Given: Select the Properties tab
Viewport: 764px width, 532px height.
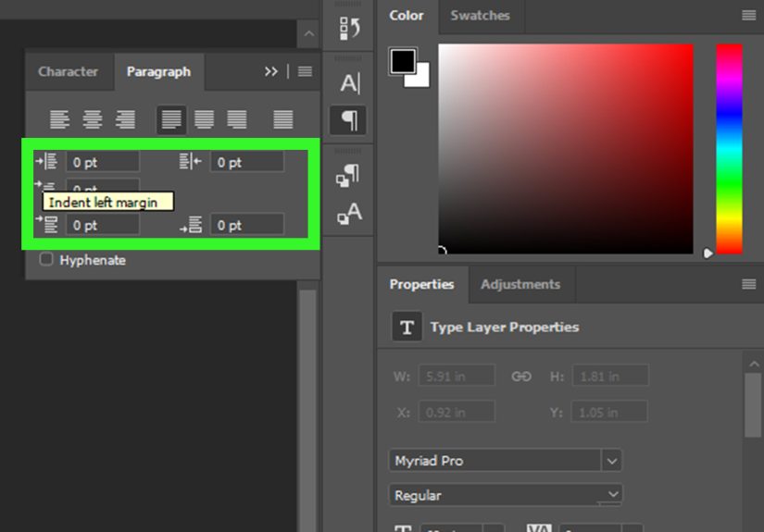Looking at the screenshot, I should point(422,284).
